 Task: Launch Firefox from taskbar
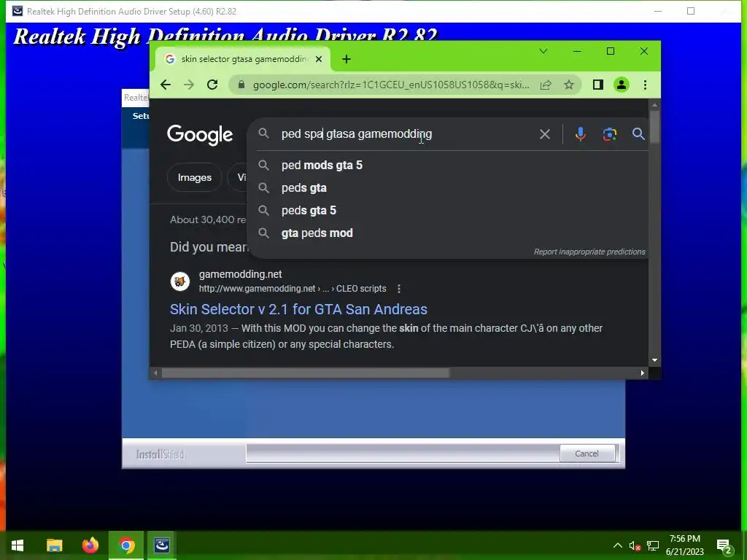point(90,545)
